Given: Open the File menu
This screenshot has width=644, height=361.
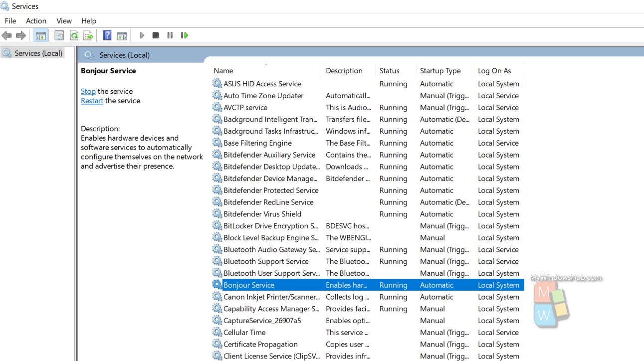Looking at the screenshot, I should pos(10,21).
